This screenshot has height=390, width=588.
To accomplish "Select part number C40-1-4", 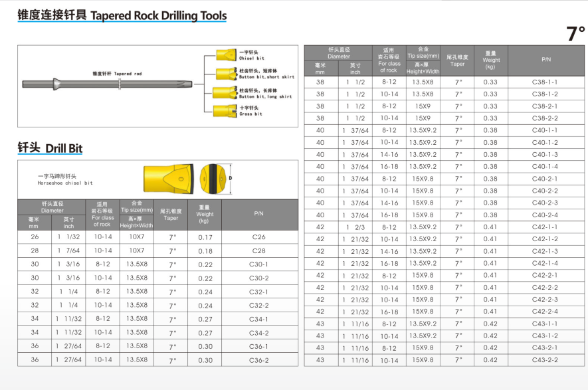I will tap(545, 167).
